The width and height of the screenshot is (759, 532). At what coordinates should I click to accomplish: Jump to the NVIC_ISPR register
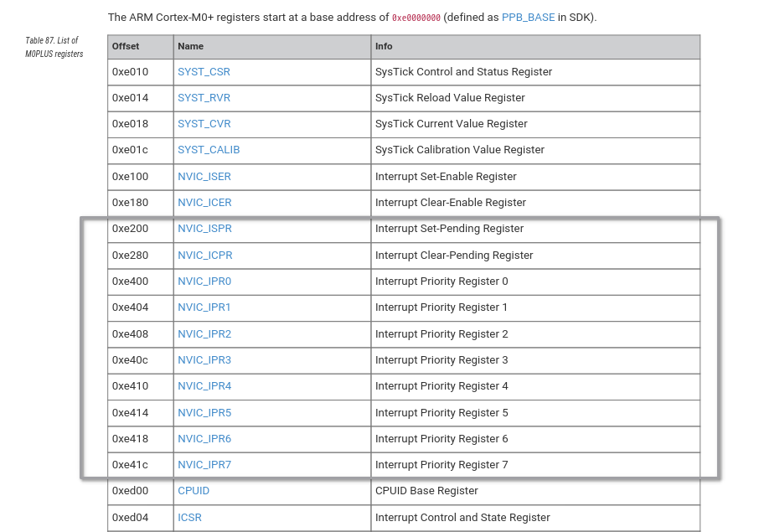tap(204, 229)
